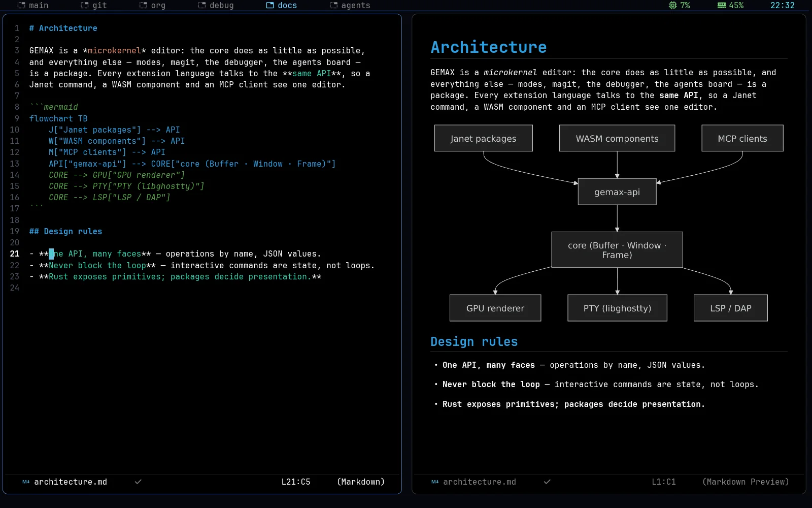The height and width of the screenshot is (508, 812).
Task: Click the L21:C5 cursor position indicator
Action: [296, 482]
